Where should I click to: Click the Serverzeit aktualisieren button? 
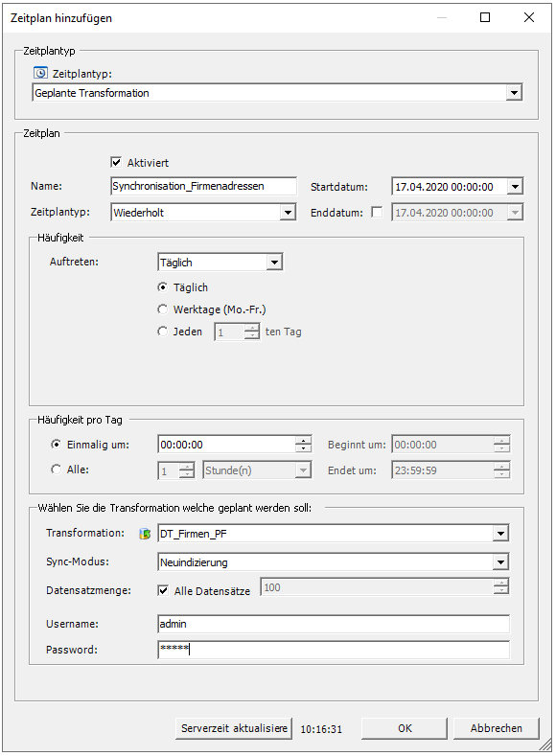pos(234,728)
